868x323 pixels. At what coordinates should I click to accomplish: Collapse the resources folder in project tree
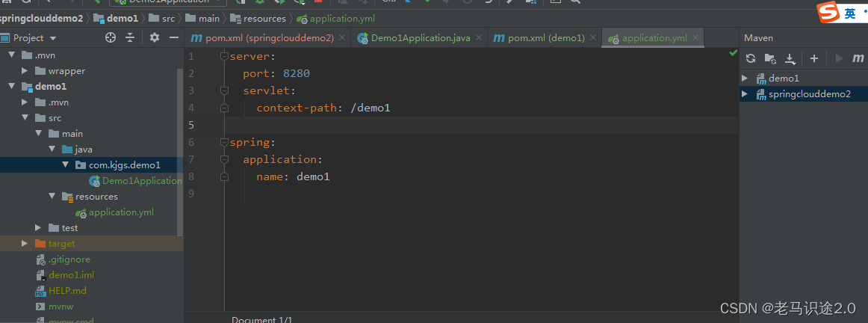click(x=52, y=197)
